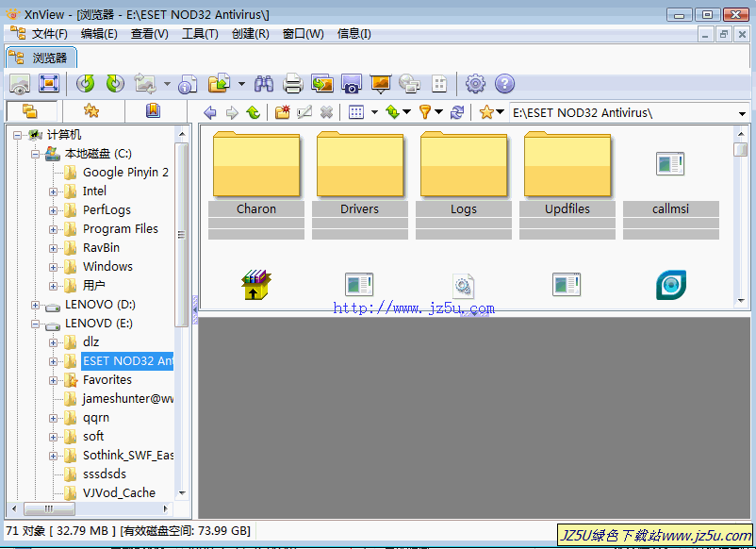756x549 pixels.
Task: Switch to folders tree tab
Action: [30, 111]
